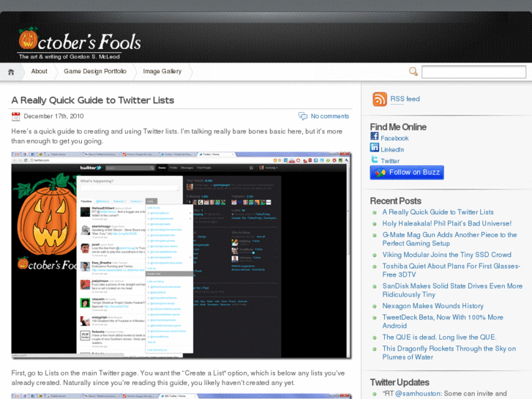Click the Recent Posts heading
532x399 pixels.
point(395,201)
